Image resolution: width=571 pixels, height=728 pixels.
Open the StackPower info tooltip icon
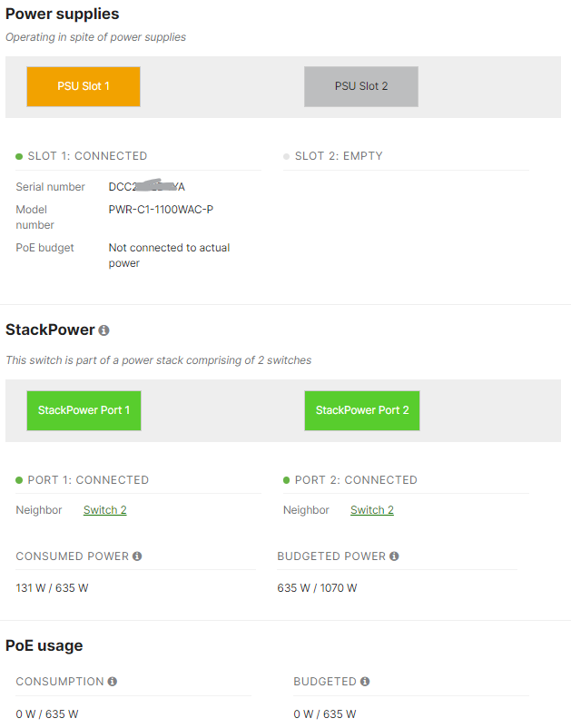pyautogui.click(x=103, y=330)
